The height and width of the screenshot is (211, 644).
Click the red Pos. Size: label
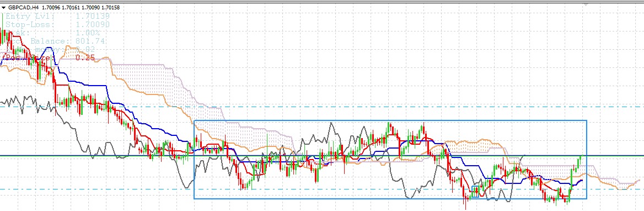click(28, 58)
